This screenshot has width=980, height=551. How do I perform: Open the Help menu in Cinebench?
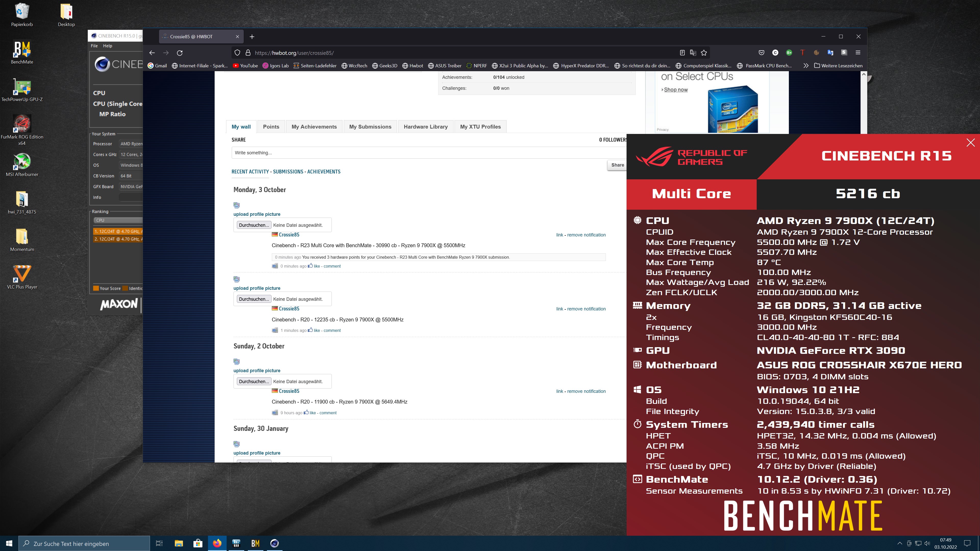point(108,46)
